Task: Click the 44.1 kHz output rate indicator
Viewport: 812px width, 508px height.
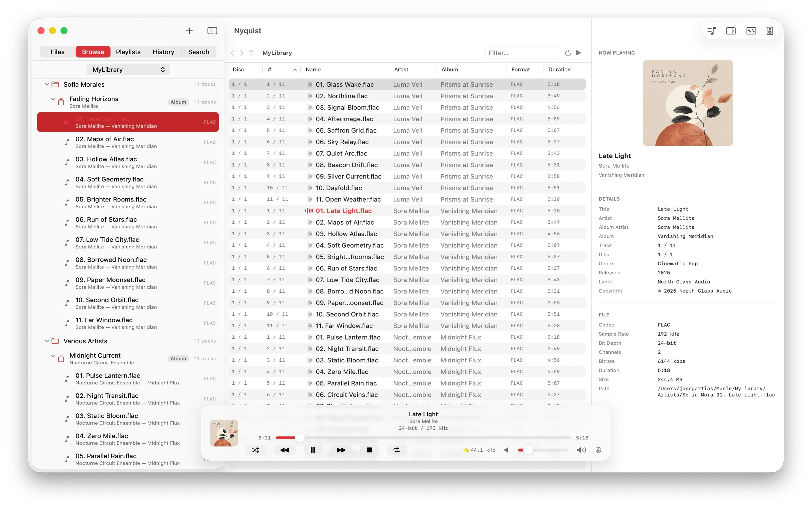Action: coord(479,450)
